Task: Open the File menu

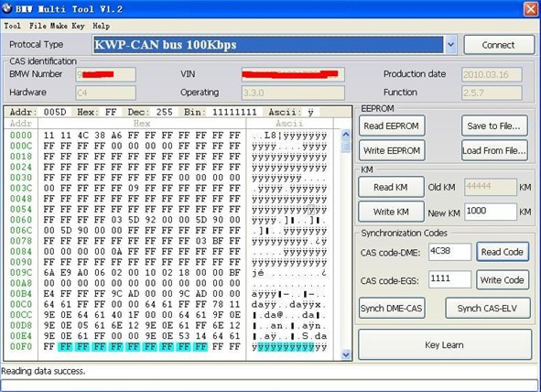Action: point(38,26)
